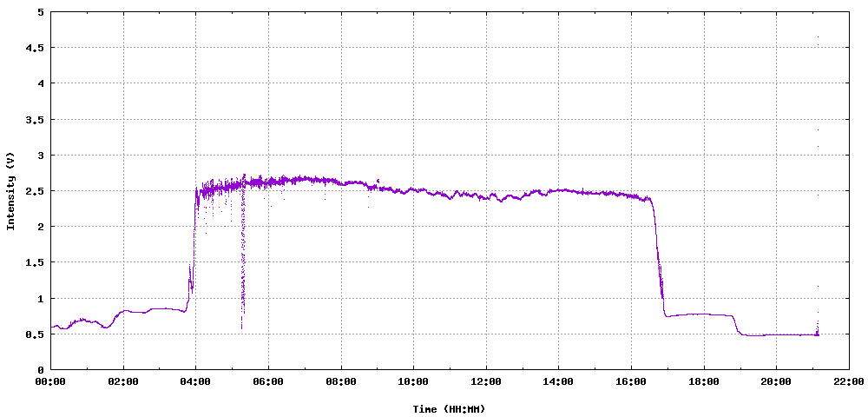Click the 18:00 x-axis tick label

[x=704, y=381]
